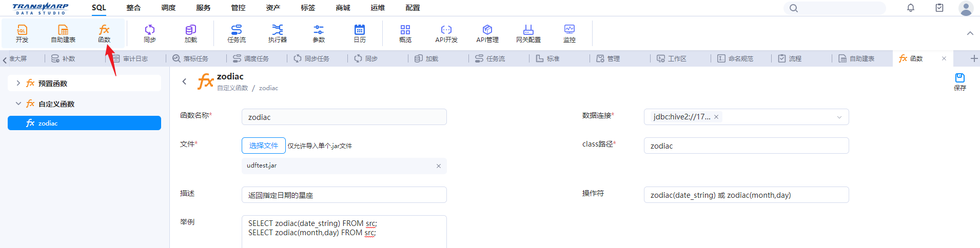Select the 商城 menu

[x=343, y=8]
